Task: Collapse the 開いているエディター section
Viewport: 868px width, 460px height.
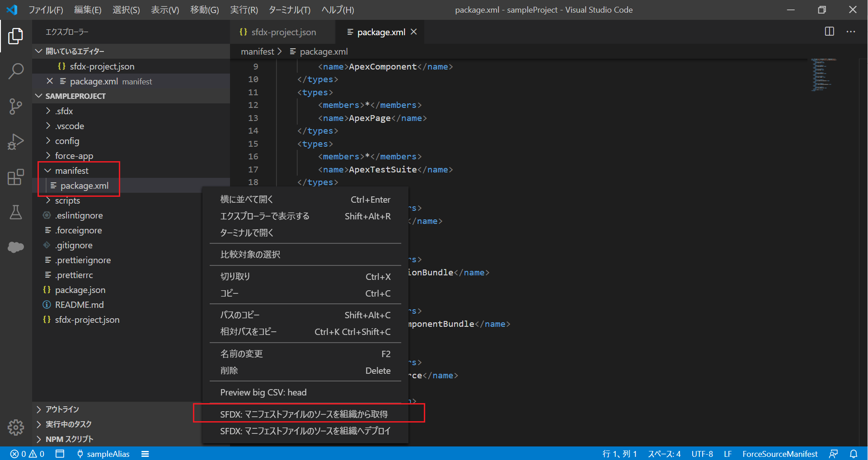Action: click(x=131, y=51)
